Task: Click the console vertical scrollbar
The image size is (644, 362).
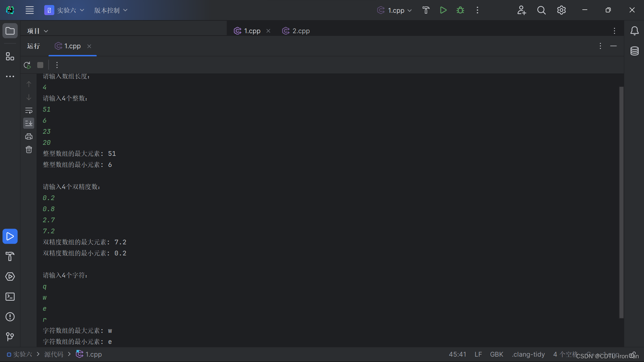Action: coord(621,201)
